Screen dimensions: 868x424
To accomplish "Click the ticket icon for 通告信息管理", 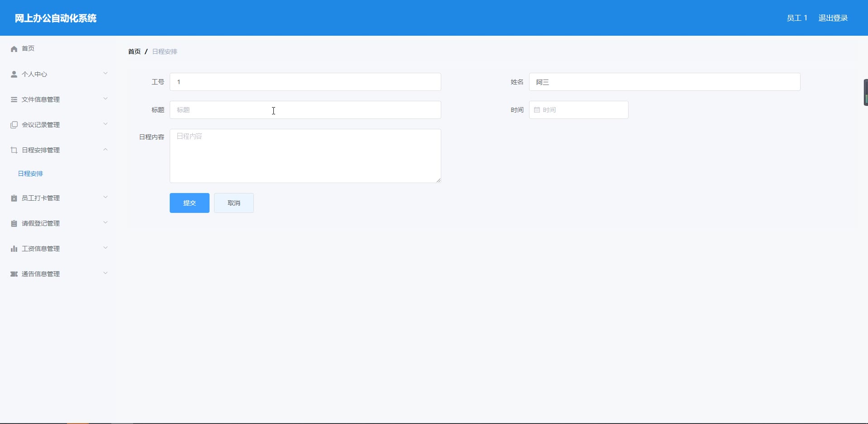I will coord(14,274).
